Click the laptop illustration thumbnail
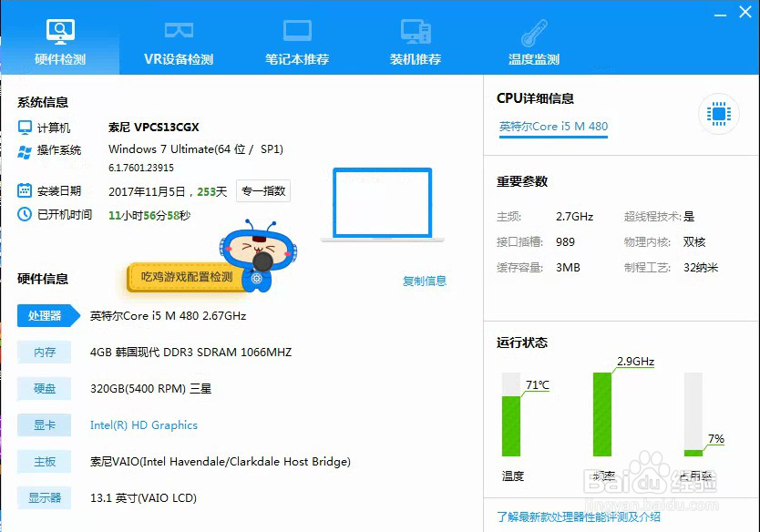The height and width of the screenshot is (532, 760). pos(383,204)
